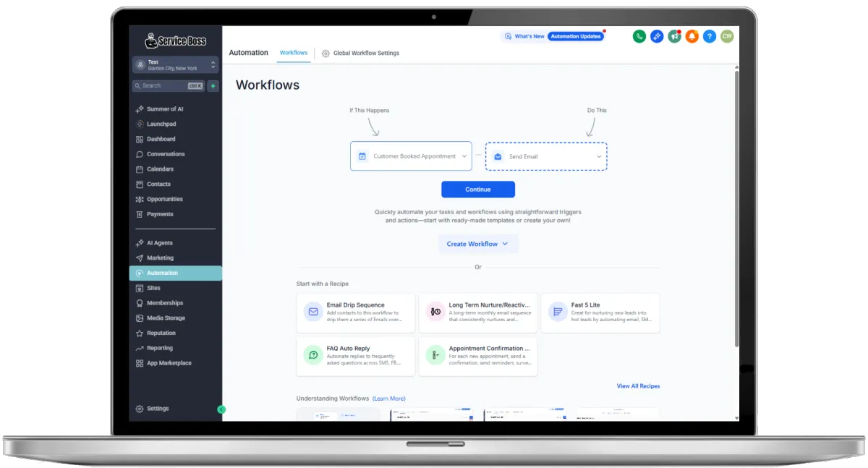The image size is (868, 468).
Task: Click the Marketing paper plane icon
Action: (x=140, y=258)
